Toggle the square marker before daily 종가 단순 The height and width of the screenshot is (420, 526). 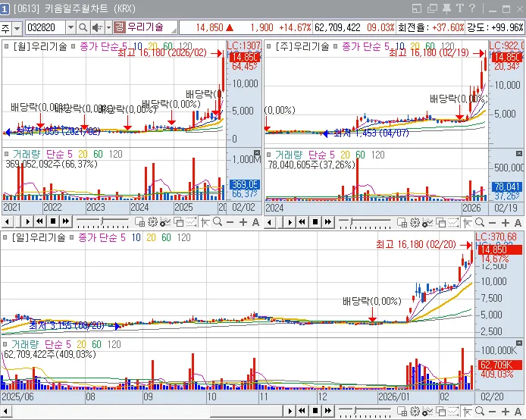pyautogui.click(x=71, y=237)
